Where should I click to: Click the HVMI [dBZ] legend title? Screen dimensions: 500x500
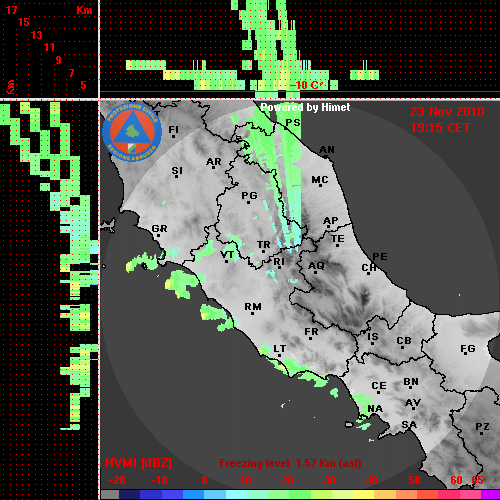138,463
